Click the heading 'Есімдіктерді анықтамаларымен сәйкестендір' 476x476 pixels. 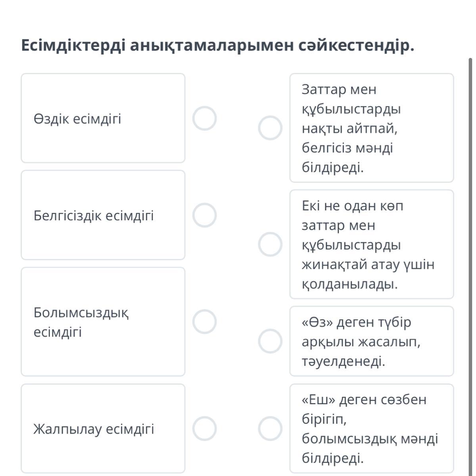[x=217, y=46]
